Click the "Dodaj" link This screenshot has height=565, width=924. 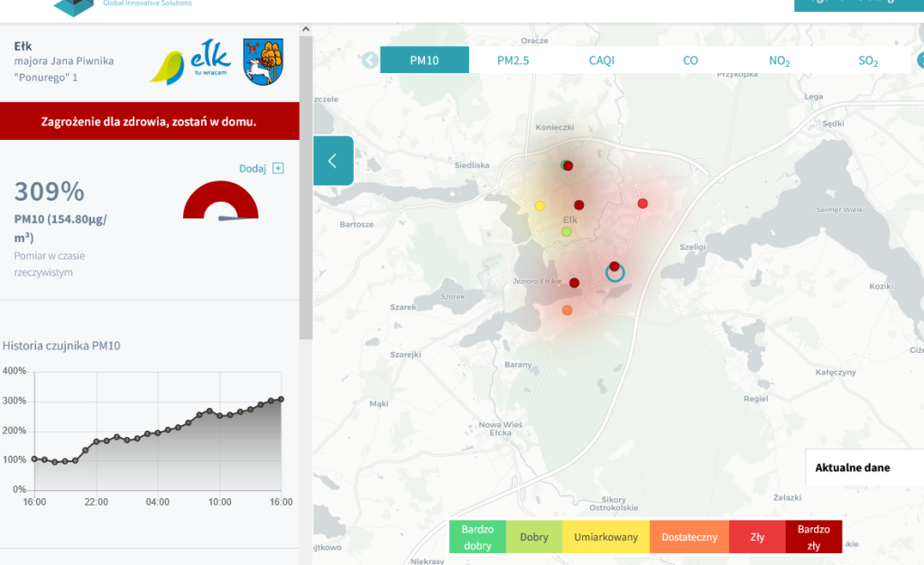pyautogui.click(x=255, y=168)
